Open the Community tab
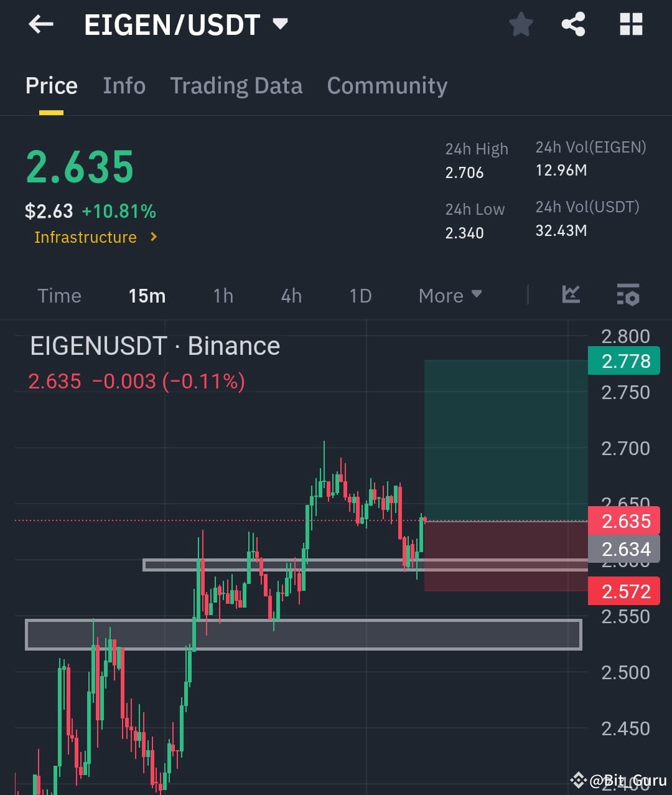The height and width of the screenshot is (795, 672). [387, 85]
